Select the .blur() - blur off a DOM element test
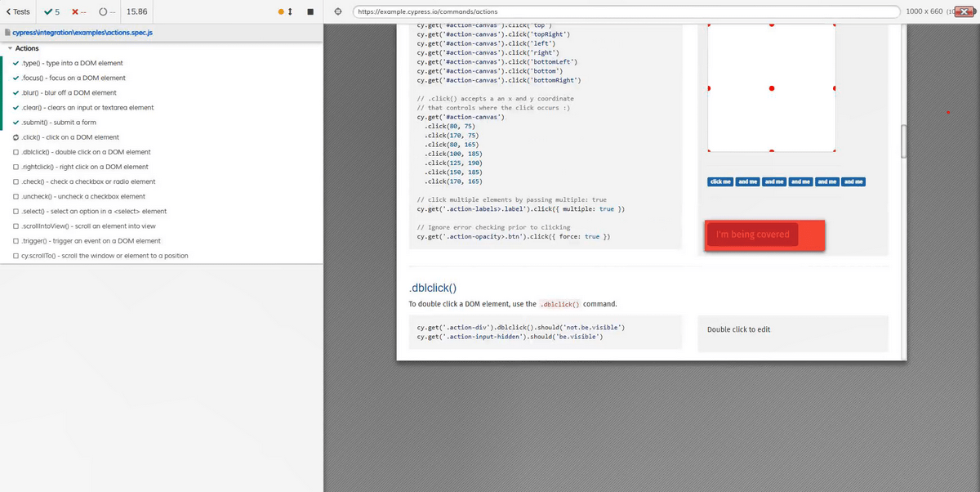 pos(69,92)
